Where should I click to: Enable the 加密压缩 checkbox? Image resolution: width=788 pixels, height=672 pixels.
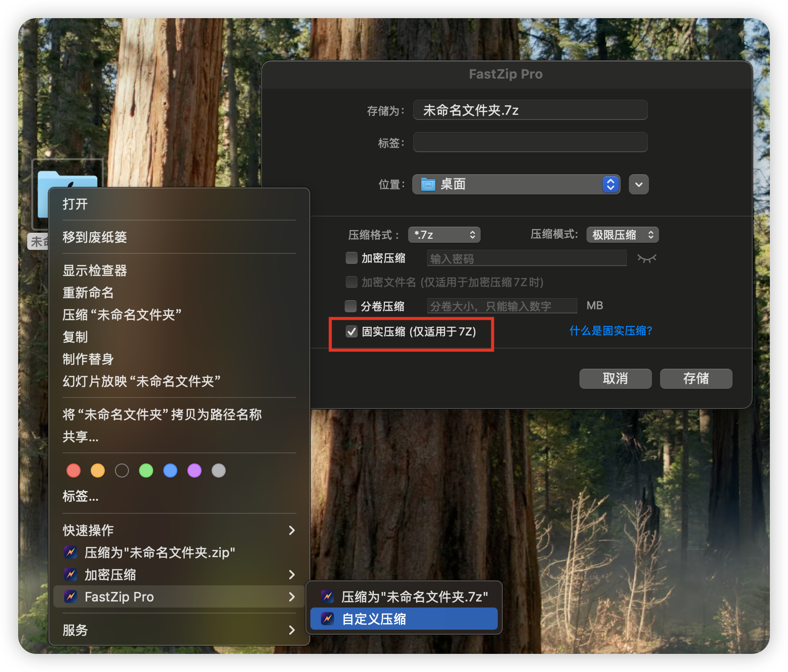(x=352, y=258)
